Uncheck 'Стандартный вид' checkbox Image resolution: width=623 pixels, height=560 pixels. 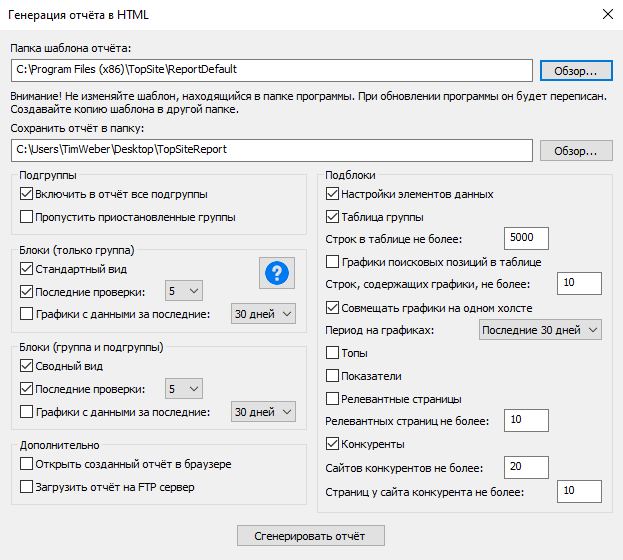click(x=27, y=269)
